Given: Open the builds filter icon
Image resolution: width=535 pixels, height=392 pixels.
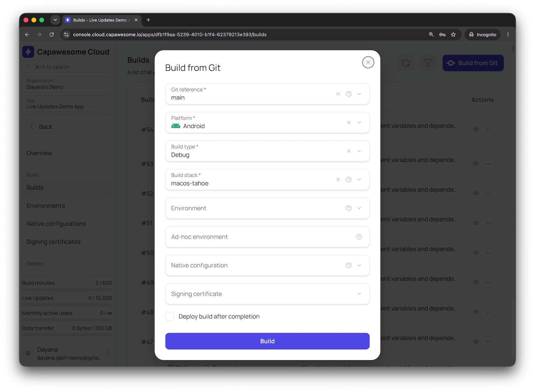Looking at the screenshot, I should coord(428,63).
